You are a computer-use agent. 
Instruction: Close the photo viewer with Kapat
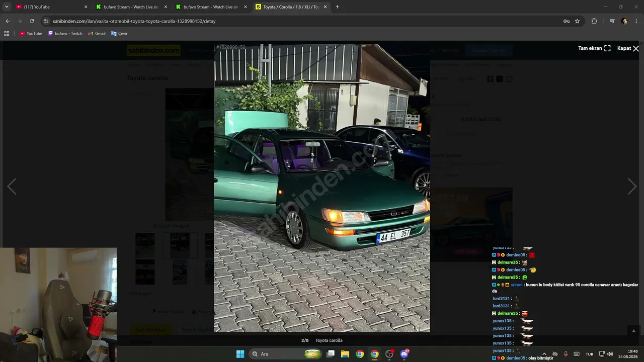628,48
